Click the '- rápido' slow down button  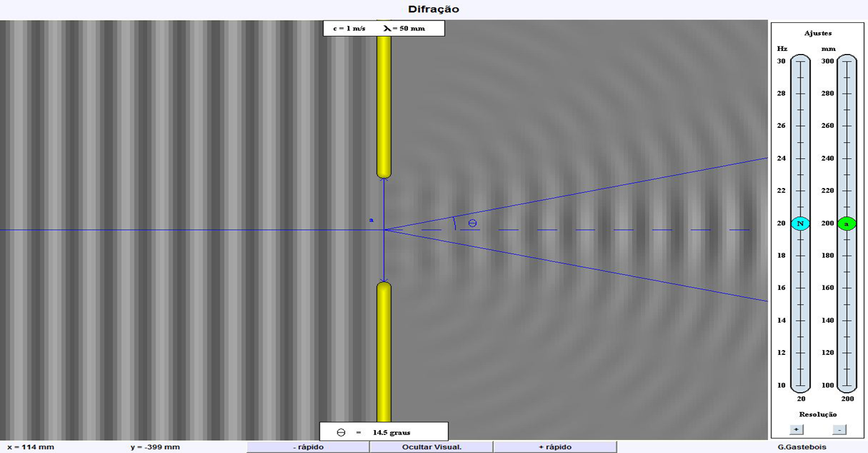click(308, 447)
